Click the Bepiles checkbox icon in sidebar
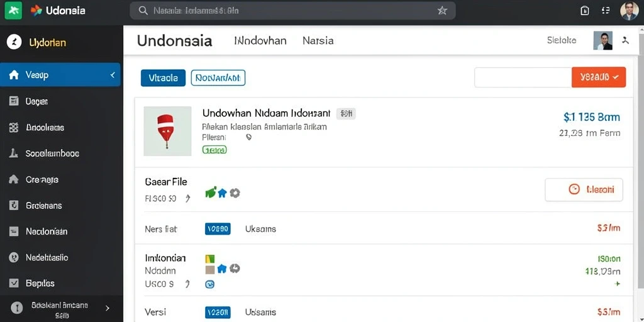Screen dimensions: 644x322 [x=14, y=283]
